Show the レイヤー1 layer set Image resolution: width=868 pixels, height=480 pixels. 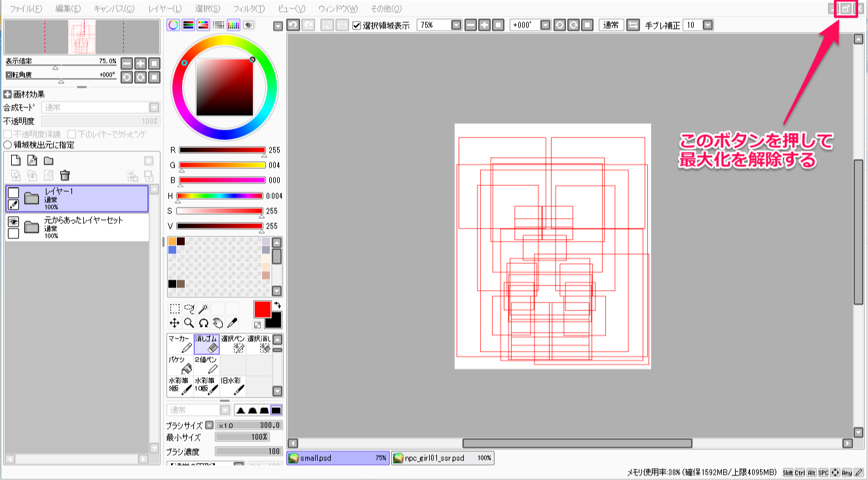tap(13, 193)
